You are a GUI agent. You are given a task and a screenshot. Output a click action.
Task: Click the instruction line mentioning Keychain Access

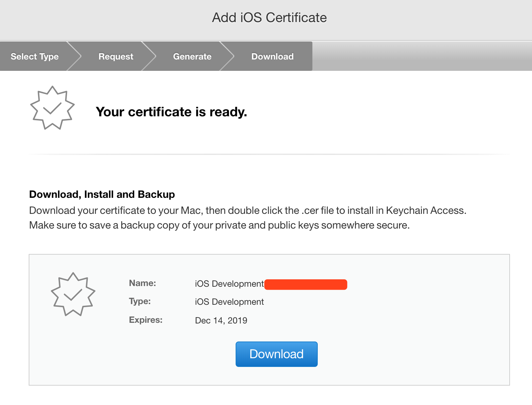(248, 211)
